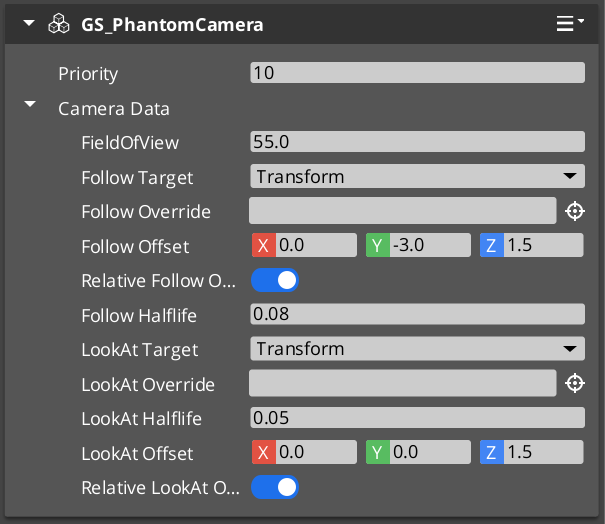Open the LookAt Target dropdown

pyautogui.click(x=416, y=349)
